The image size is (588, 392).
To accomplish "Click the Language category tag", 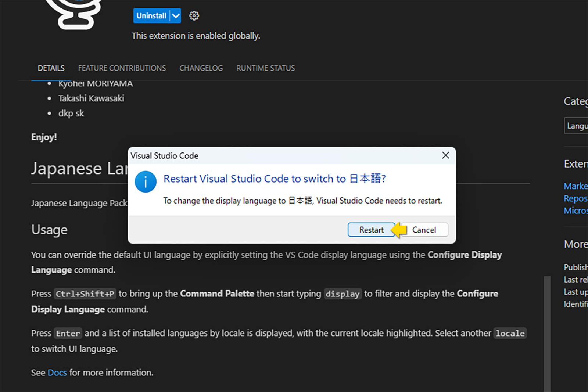I will 576,126.
